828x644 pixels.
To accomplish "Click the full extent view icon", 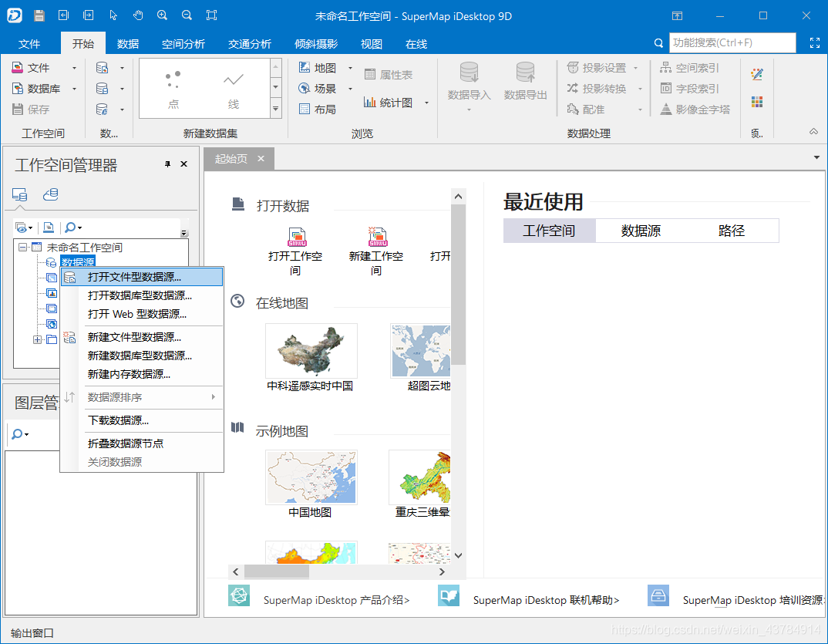I will click(212, 15).
